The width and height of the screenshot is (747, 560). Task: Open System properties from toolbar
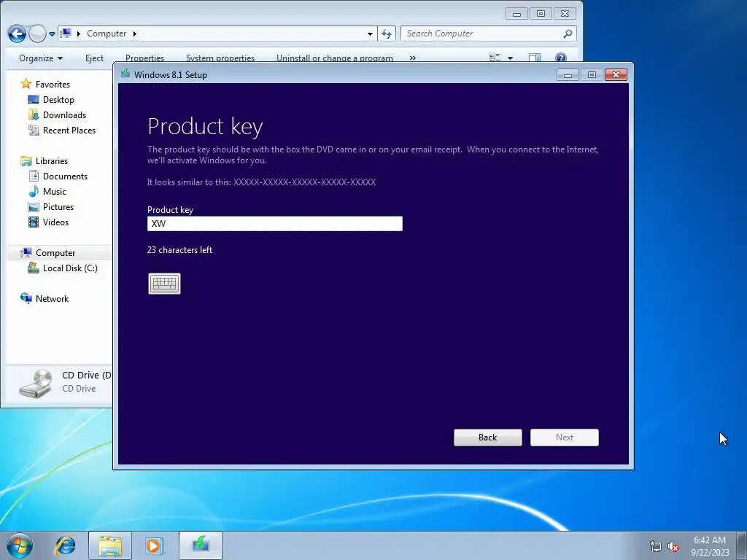click(220, 58)
